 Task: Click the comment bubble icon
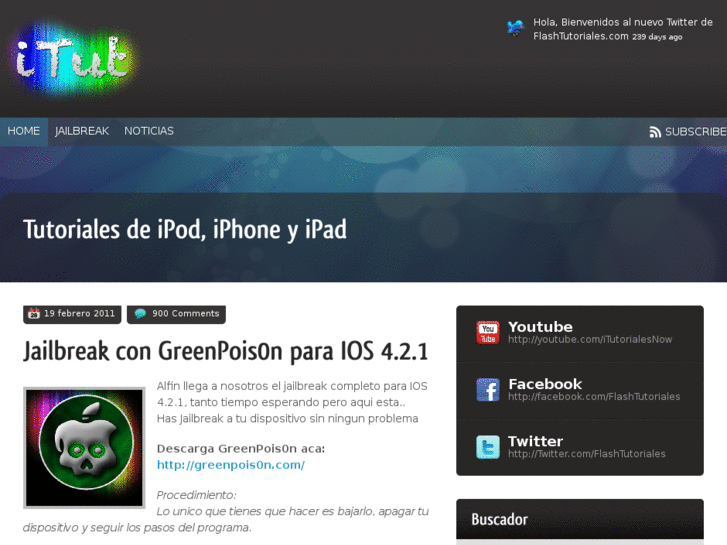pyautogui.click(x=140, y=314)
